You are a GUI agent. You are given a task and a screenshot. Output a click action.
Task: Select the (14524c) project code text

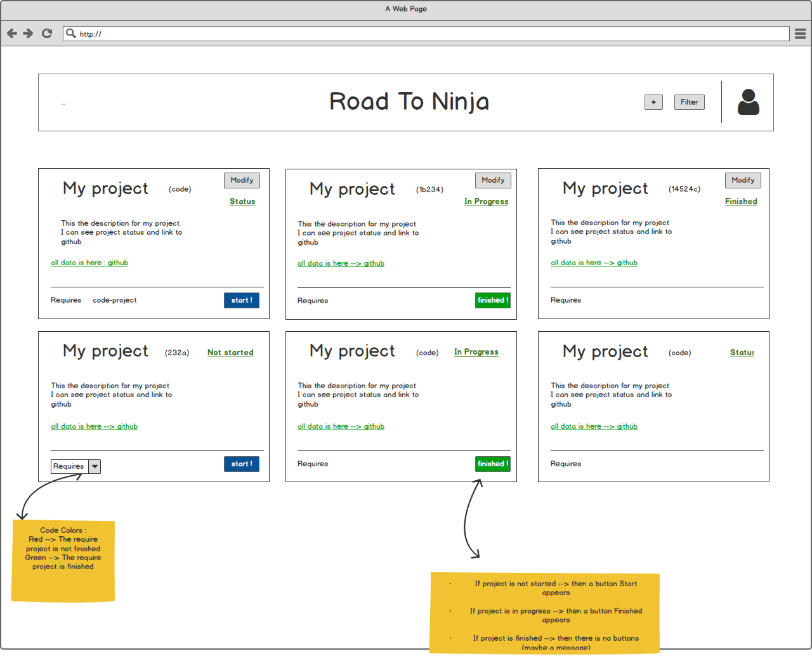coord(684,189)
